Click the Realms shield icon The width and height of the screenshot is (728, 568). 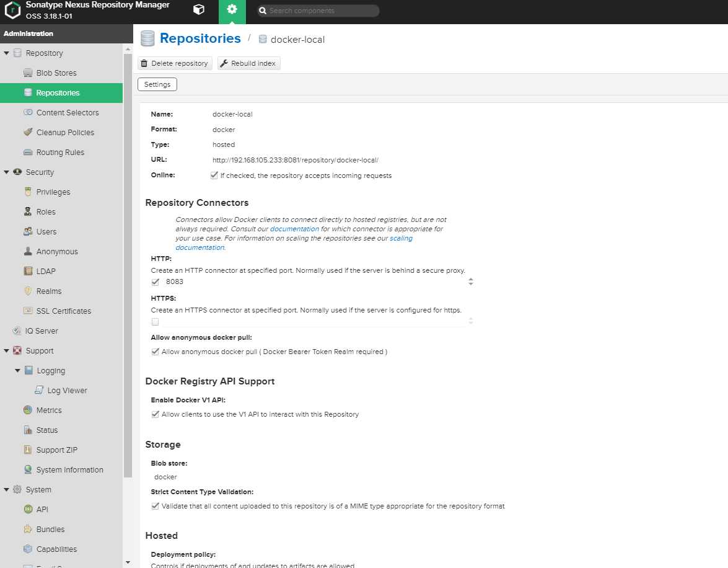(x=28, y=291)
